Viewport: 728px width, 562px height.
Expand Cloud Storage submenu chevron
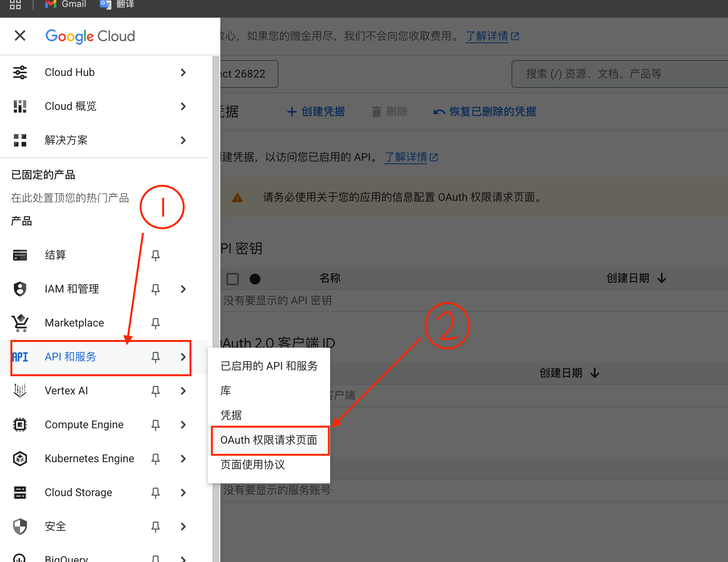(183, 493)
